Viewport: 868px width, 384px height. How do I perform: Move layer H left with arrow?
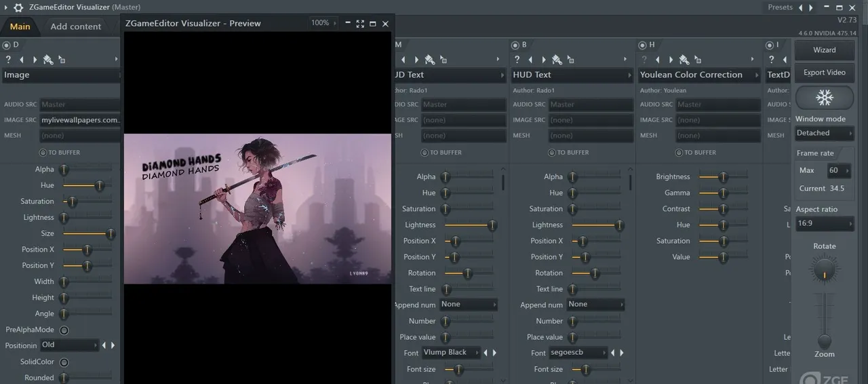(658, 60)
